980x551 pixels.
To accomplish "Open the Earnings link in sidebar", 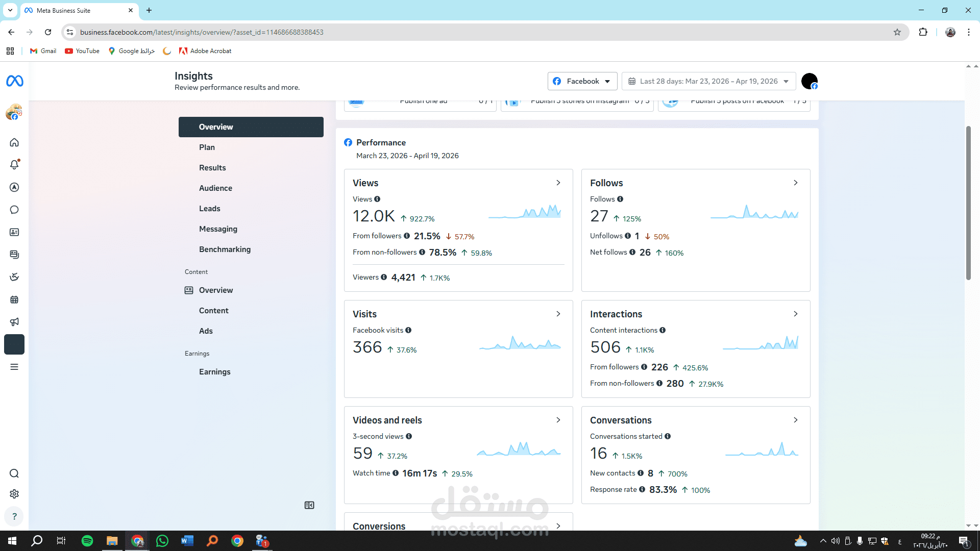I will point(214,372).
